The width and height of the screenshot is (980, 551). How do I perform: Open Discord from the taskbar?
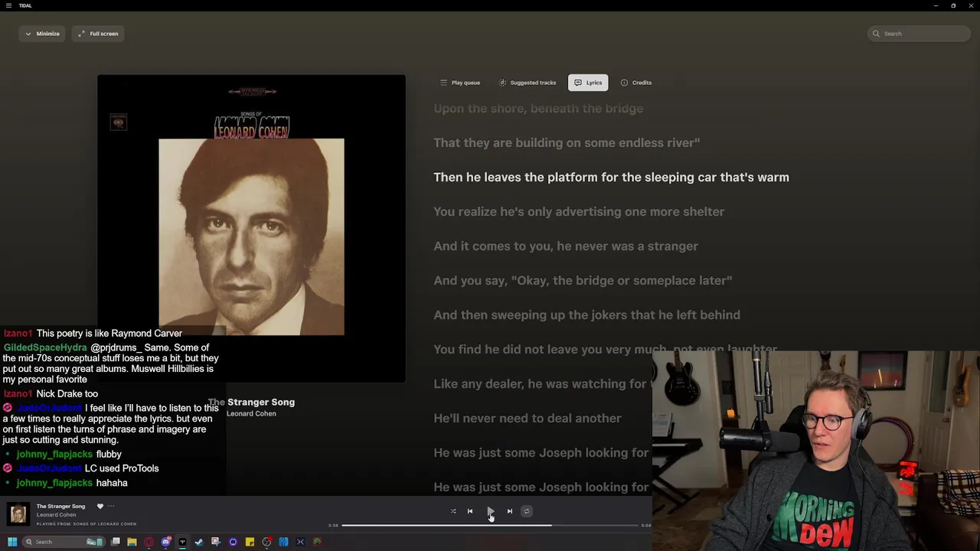(165, 542)
